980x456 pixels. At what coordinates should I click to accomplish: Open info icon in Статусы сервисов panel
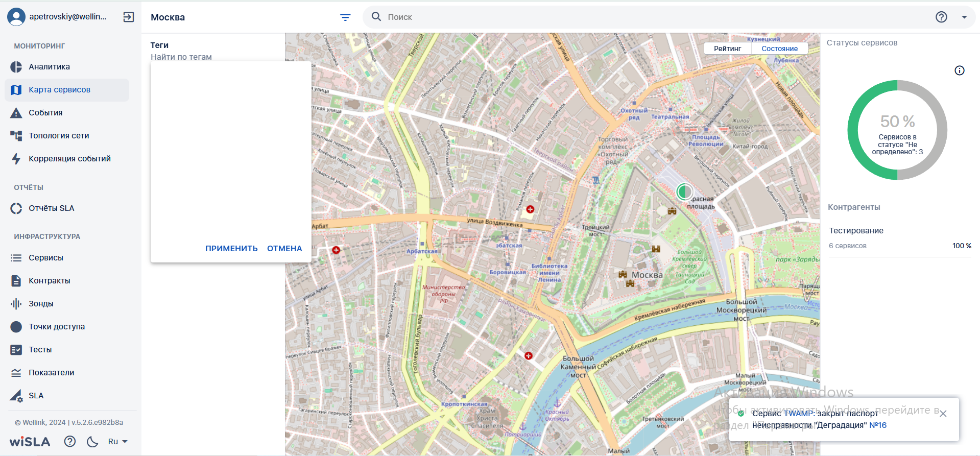coord(960,70)
